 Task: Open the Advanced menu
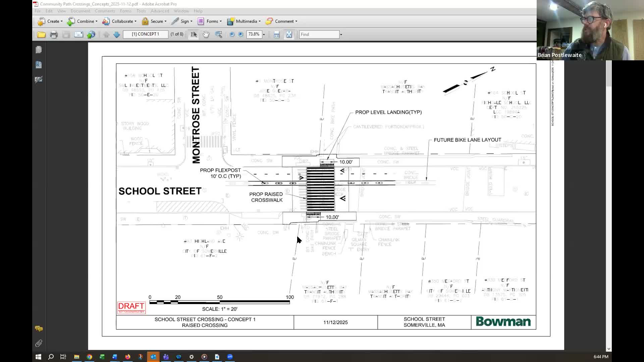pos(160,11)
